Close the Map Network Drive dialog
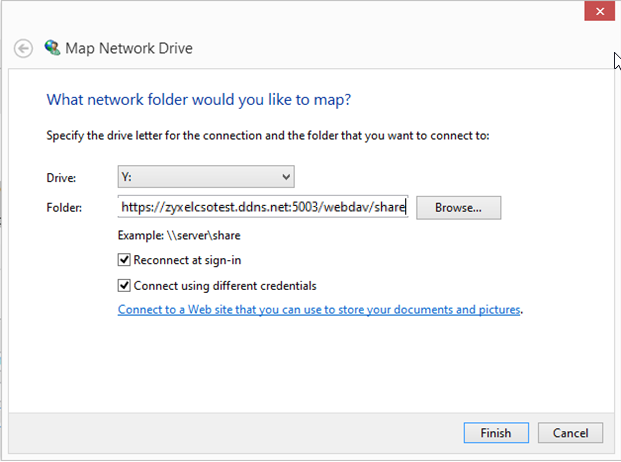621x462 pixels. pyautogui.click(x=598, y=12)
